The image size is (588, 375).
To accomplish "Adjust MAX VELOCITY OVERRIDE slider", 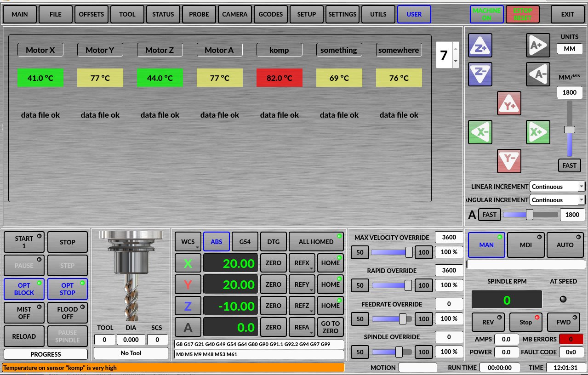I will click(x=392, y=252).
